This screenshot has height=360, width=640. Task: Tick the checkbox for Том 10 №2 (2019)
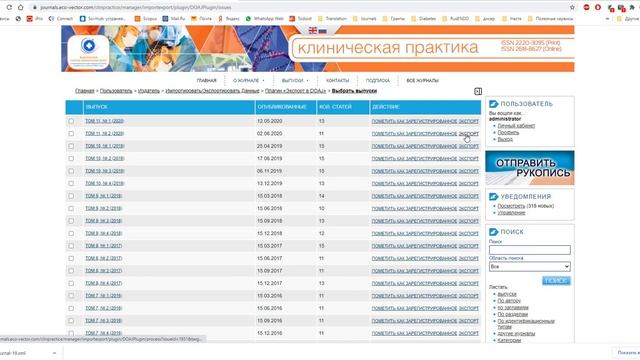(x=71, y=158)
